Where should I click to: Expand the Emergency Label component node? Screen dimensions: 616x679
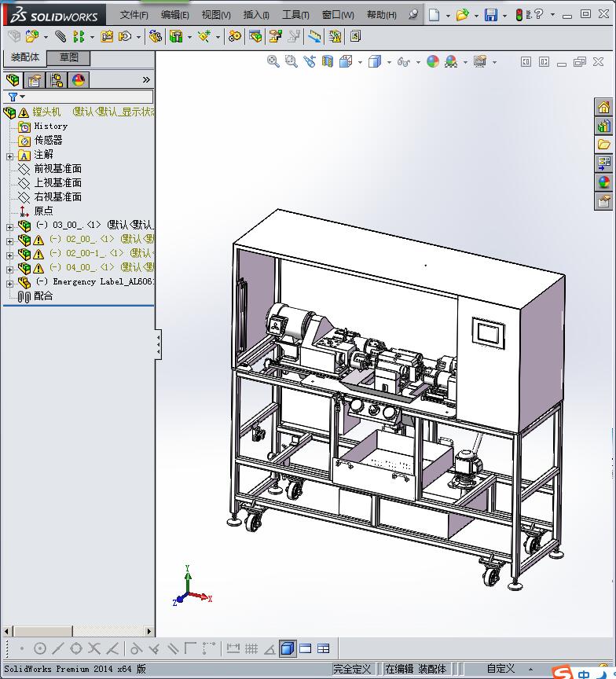[x=9, y=284]
